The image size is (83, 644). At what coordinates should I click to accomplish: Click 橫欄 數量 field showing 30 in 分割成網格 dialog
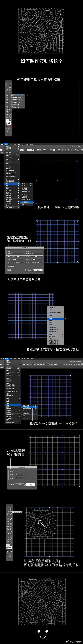(x=17, y=254)
